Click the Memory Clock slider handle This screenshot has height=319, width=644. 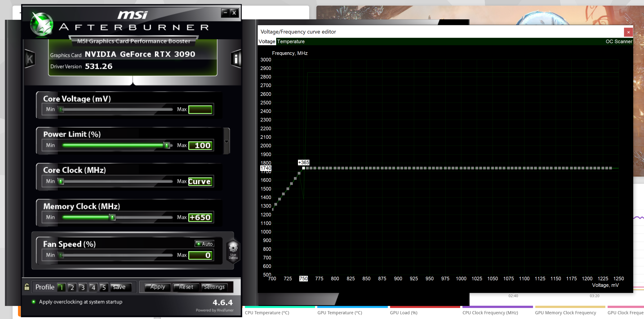[x=113, y=217]
